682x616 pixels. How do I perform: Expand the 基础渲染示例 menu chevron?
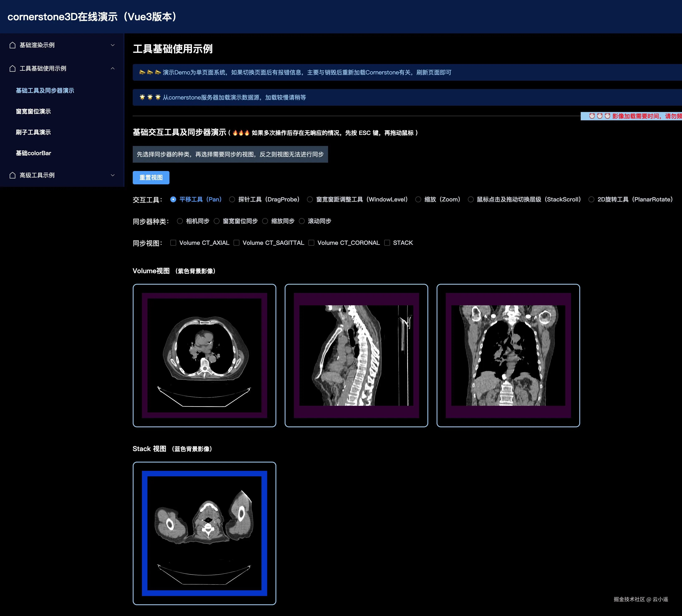[x=113, y=45]
